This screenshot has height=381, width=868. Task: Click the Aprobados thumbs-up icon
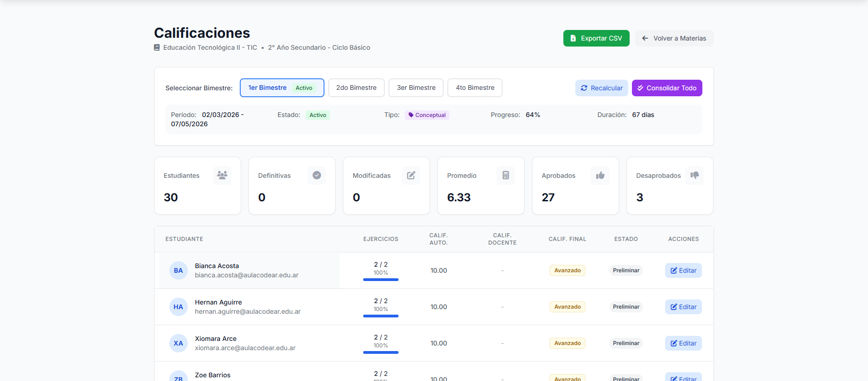600,176
